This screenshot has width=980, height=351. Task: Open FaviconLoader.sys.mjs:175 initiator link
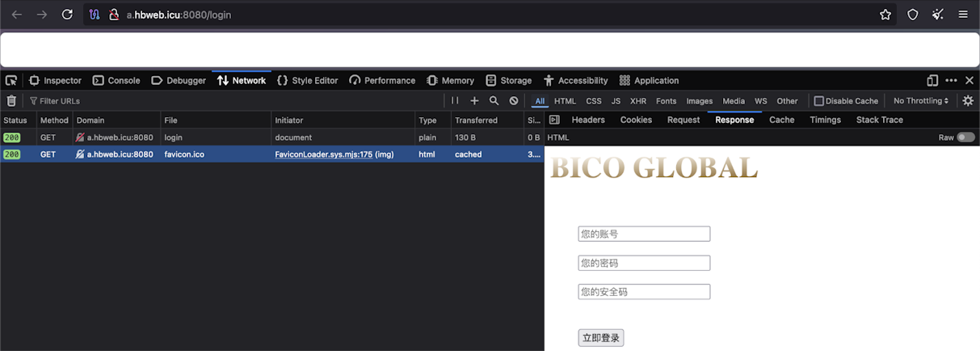[x=323, y=154]
